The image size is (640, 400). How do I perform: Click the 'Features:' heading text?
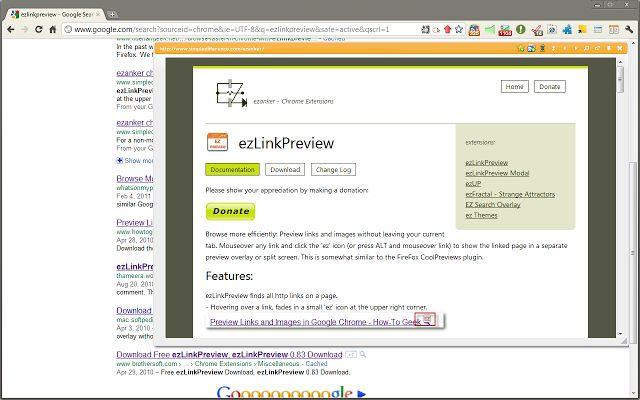click(229, 276)
